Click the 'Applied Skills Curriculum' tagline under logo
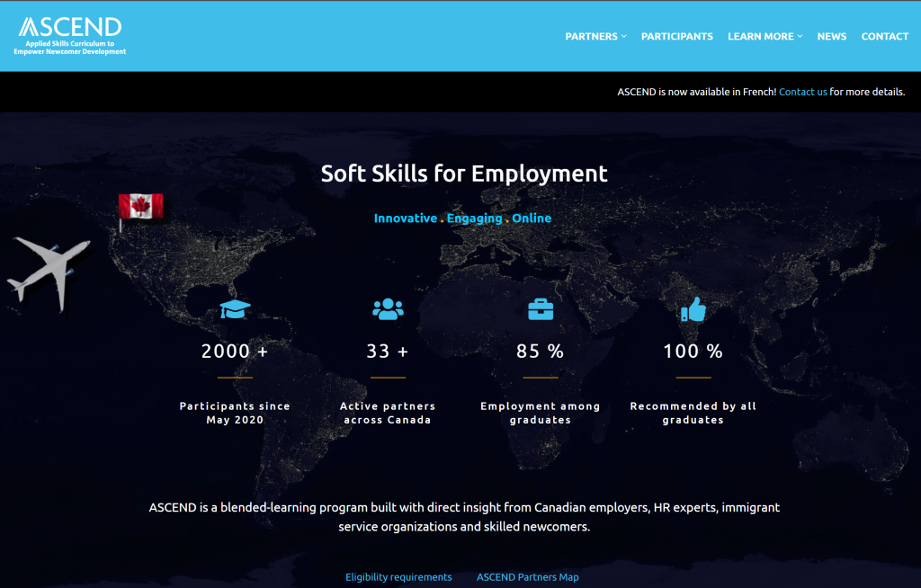 click(70, 48)
